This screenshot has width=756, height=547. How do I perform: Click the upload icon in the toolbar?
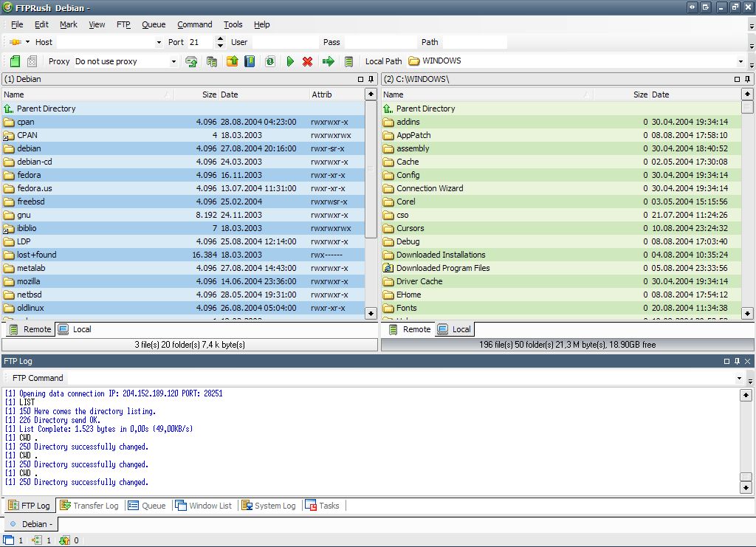(x=230, y=61)
